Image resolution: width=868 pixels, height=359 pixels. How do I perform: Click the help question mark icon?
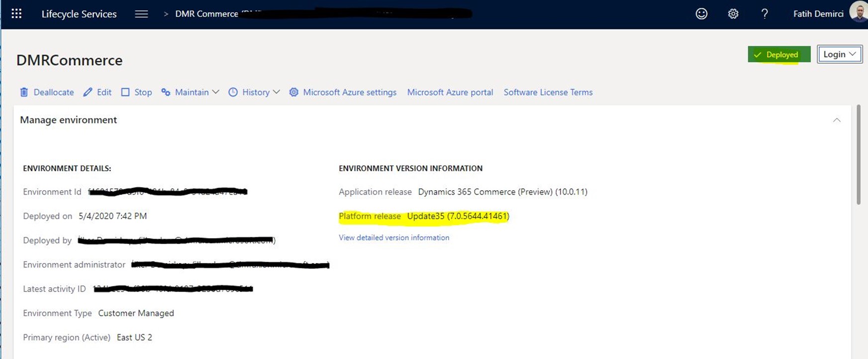click(x=765, y=14)
